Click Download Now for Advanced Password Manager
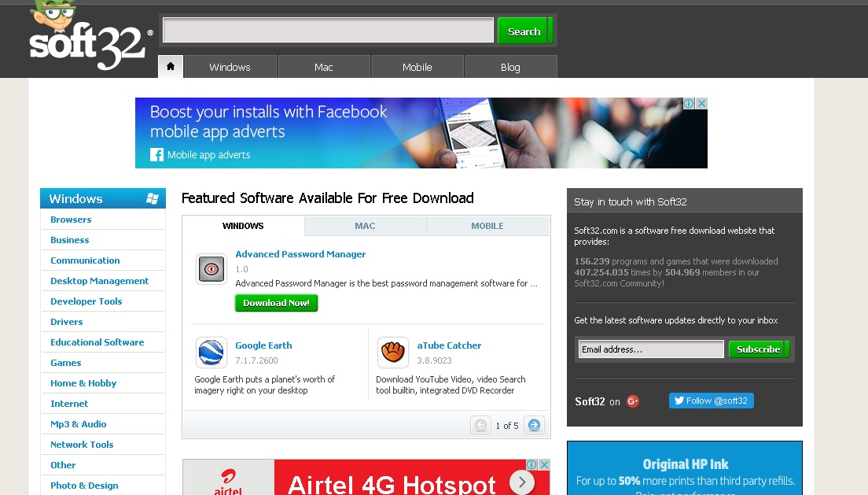The height and width of the screenshot is (495, 868). (276, 302)
